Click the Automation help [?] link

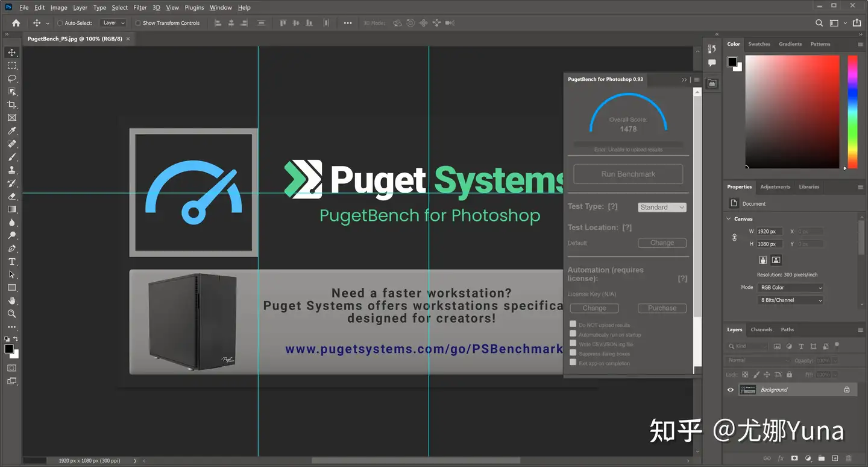click(682, 279)
